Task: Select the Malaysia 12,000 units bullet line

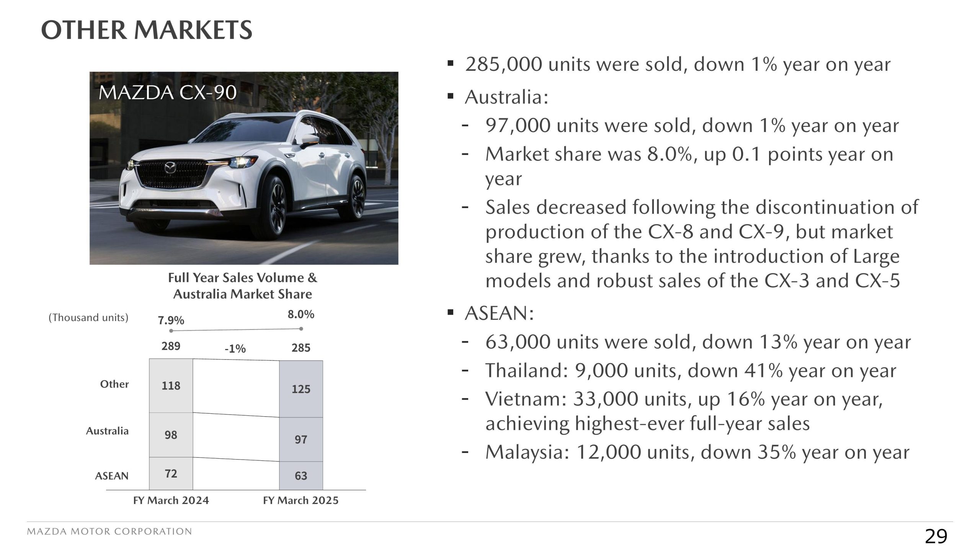Action: tap(697, 452)
